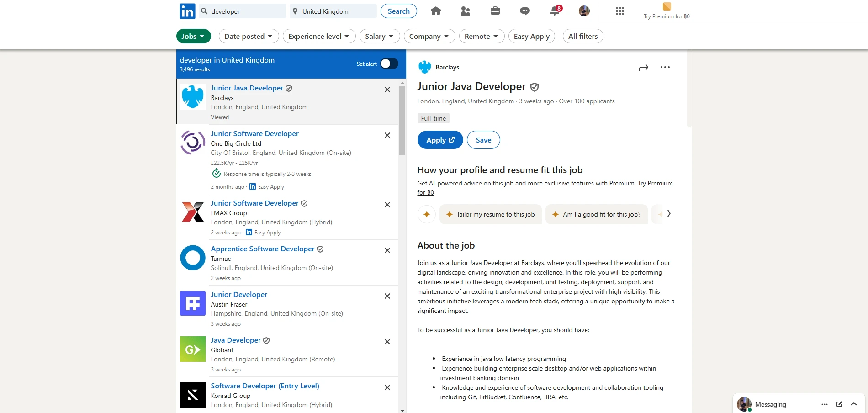Dismiss the LMAX Group job listing

click(387, 205)
